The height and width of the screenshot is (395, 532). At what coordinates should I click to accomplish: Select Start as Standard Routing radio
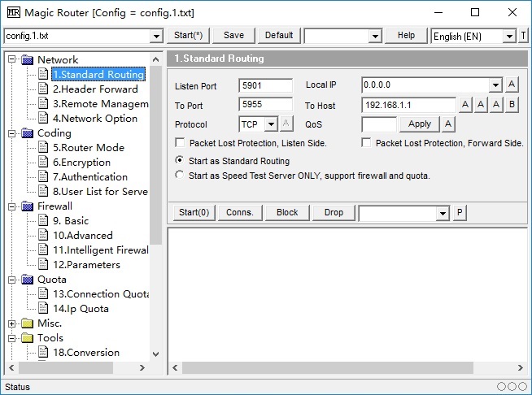click(x=180, y=160)
